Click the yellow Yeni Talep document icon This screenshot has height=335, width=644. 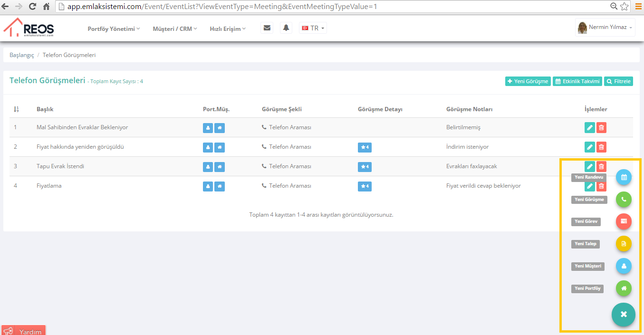624,244
